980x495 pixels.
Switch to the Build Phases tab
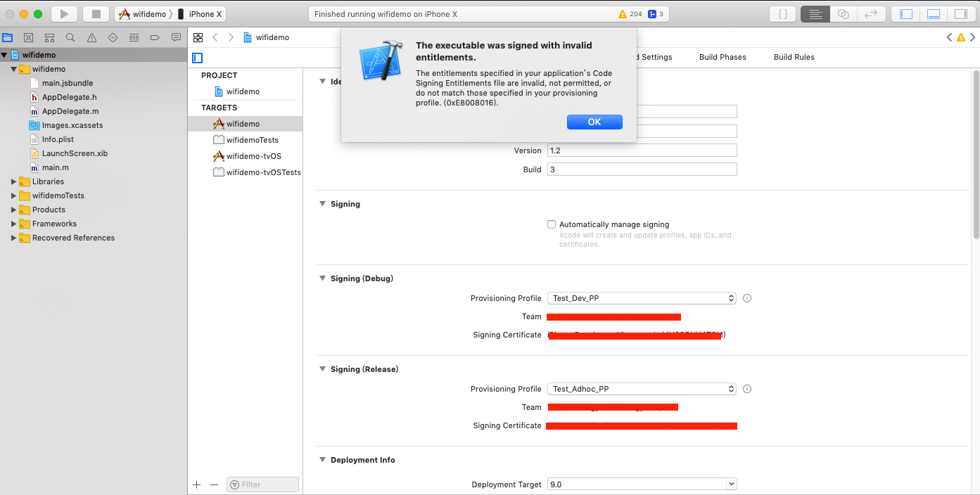pyautogui.click(x=723, y=57)
